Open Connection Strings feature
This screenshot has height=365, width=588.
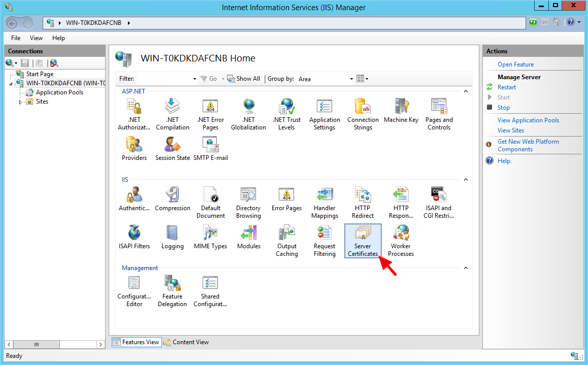pyautogui.click(x=363, y=114)
